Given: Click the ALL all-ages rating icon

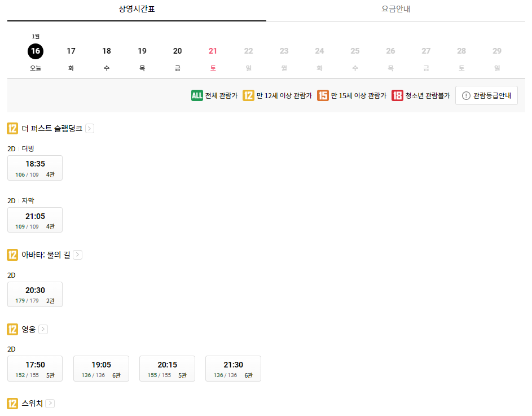Looking at the screenshot, I should [x=196, y=95].
